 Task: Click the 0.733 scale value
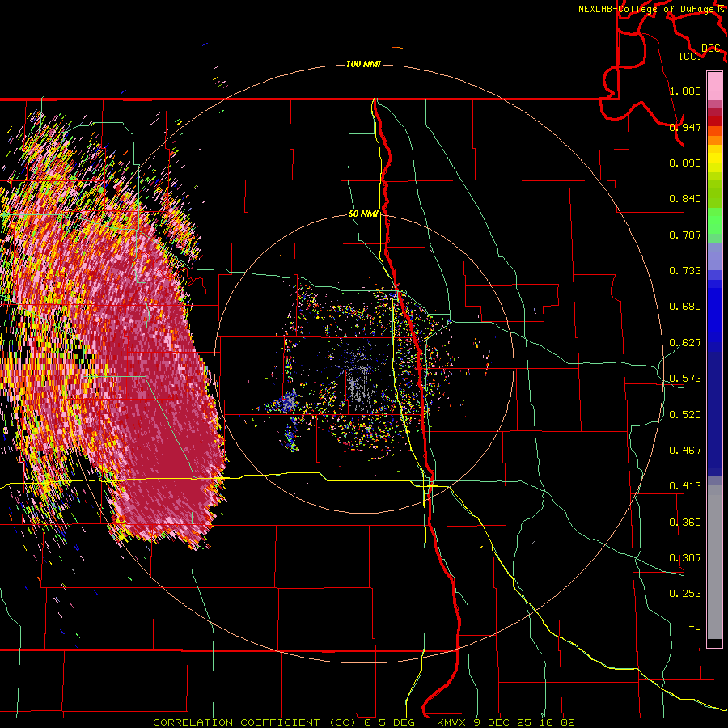pyautogui.click(x=685, y=271)
